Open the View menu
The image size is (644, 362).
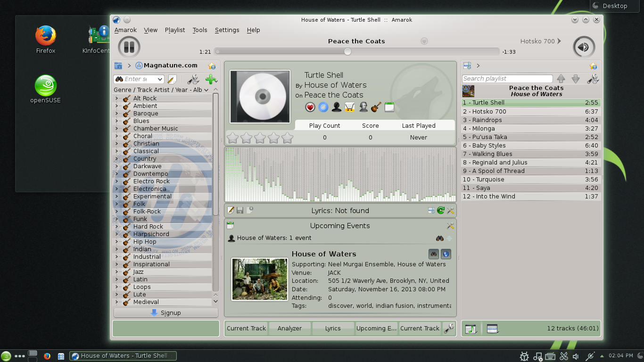coord(151,30)
